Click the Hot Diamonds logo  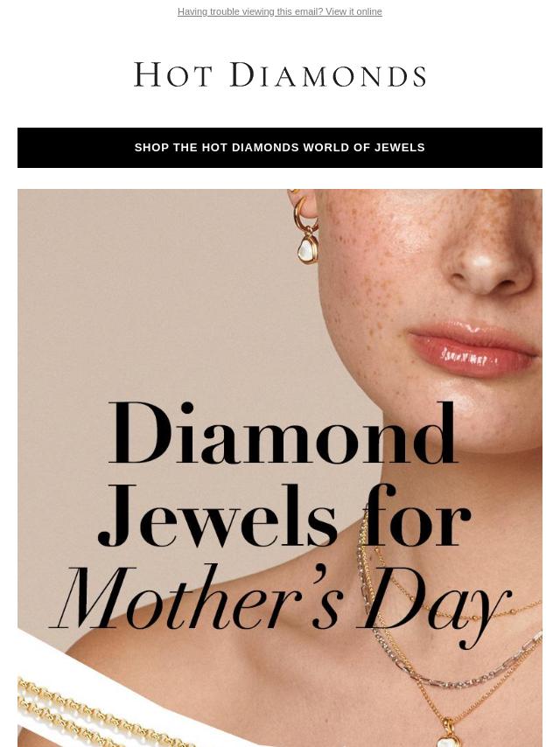pos(280,75)
